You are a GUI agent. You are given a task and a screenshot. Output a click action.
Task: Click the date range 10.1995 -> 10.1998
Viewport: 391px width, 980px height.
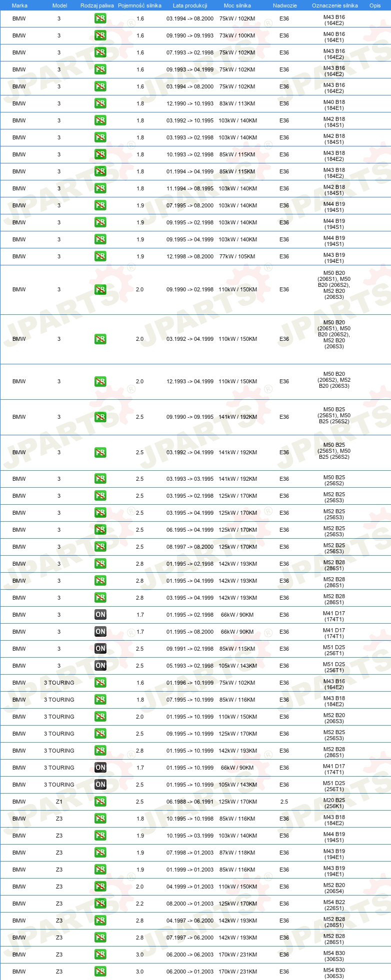point(190,819)
